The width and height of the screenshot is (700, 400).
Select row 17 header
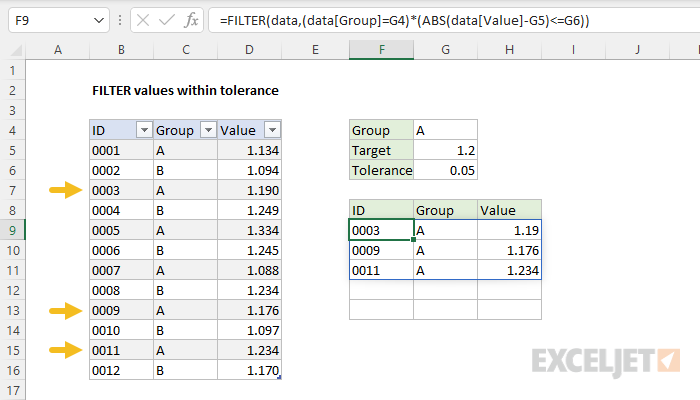click(x=12, y=390)
